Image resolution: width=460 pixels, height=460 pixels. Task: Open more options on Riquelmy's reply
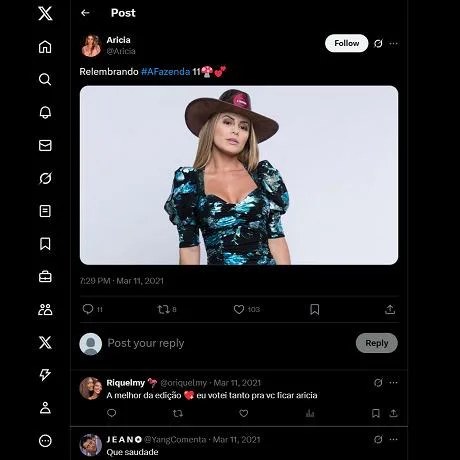(x=393, y=382)
